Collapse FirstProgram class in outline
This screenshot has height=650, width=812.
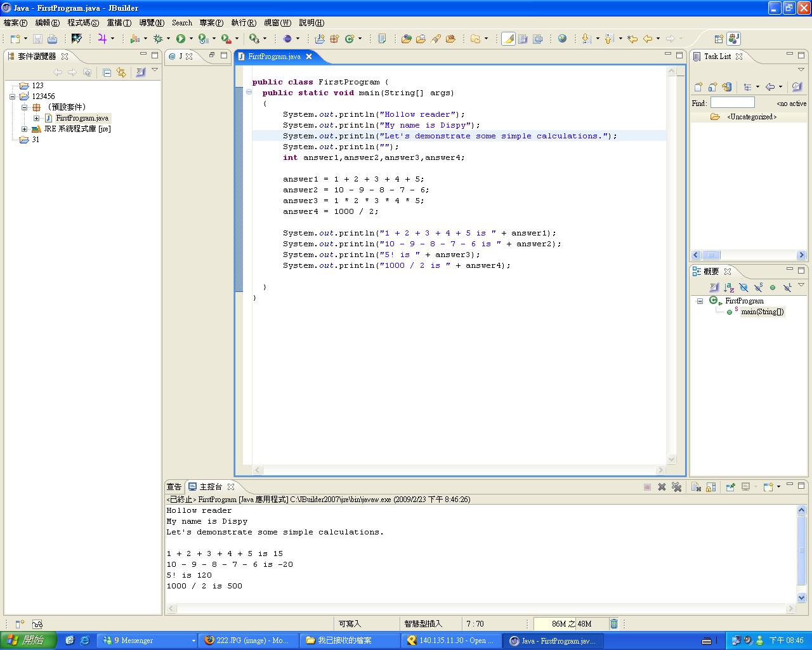pos(700,301)
